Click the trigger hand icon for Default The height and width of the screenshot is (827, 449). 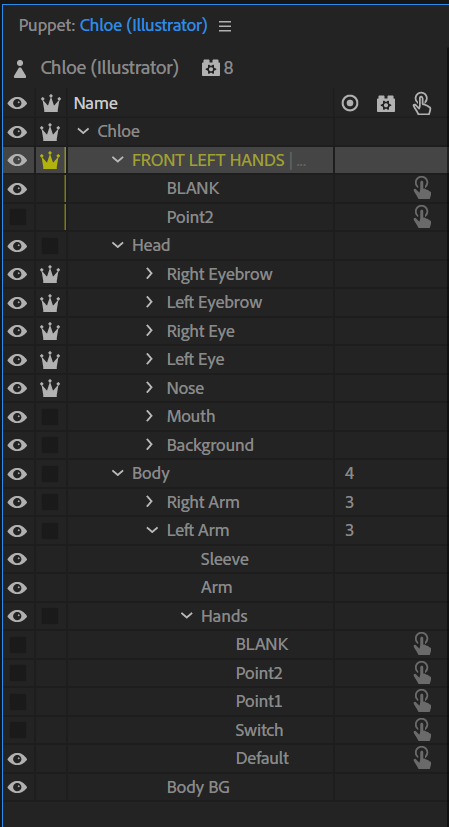[x=422, y=758]
